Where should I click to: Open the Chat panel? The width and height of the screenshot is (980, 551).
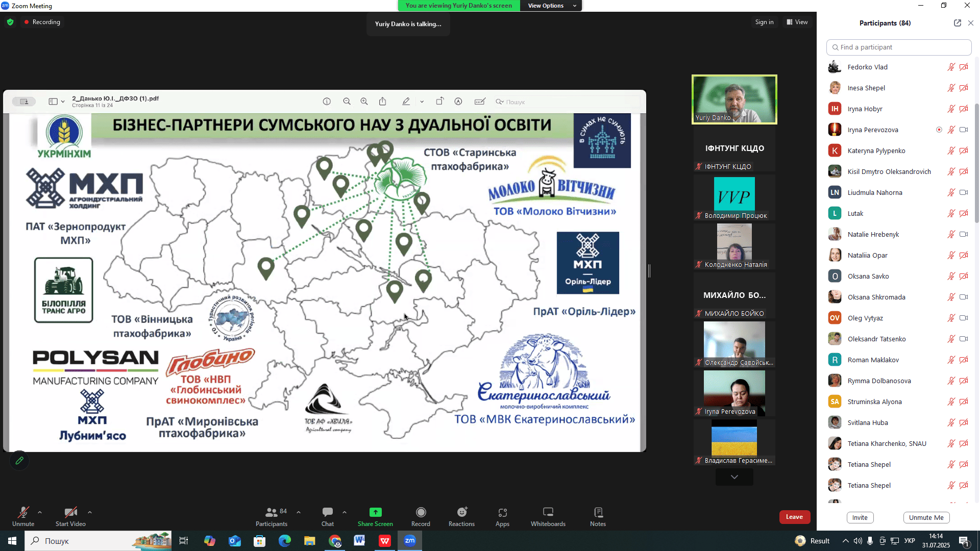pyautogui.click(x=328, y=516)
